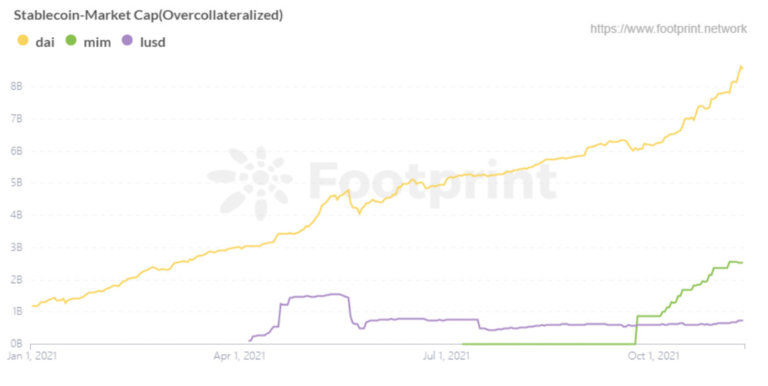Select the Apr 1, 2021 axis label

pos(239,356)
